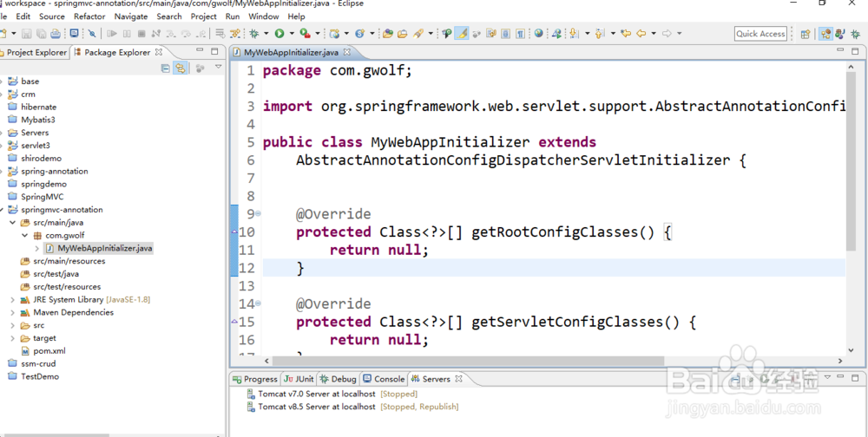Click the Next Annotation arrow icon
Viewport: 868px width, 437px height.
[x=574, y=34]
